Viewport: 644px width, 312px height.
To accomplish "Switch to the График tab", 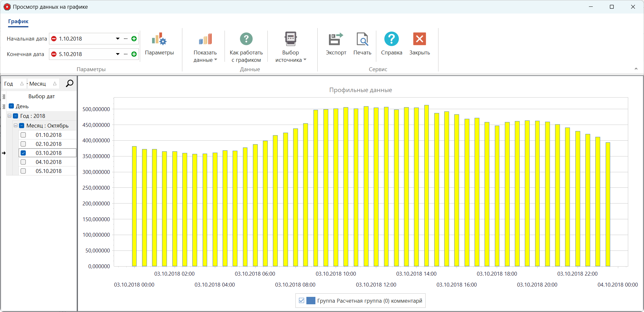I will coord(18,22).
